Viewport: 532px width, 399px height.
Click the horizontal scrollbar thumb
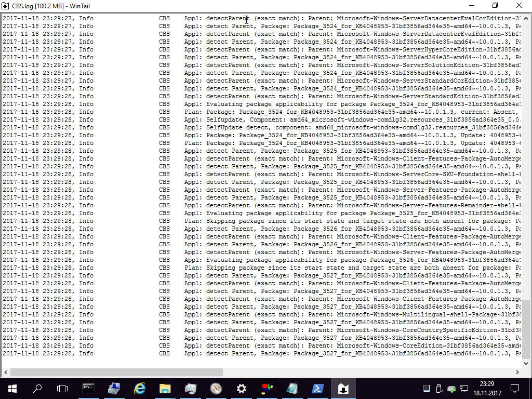pos(116,372)
